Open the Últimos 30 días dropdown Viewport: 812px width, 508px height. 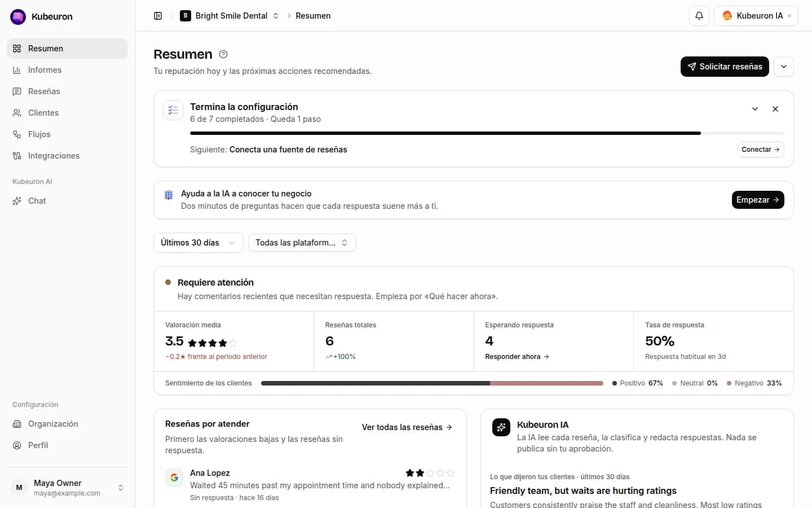coord(198,243)
